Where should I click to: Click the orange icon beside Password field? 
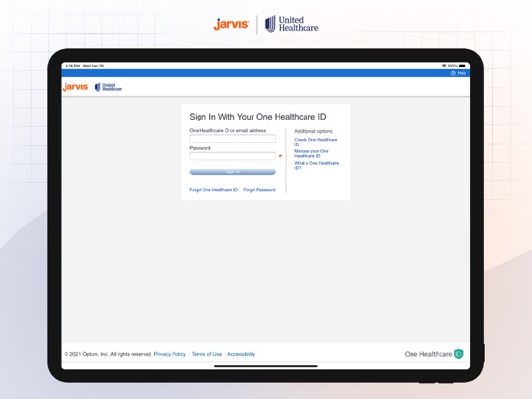280,156
